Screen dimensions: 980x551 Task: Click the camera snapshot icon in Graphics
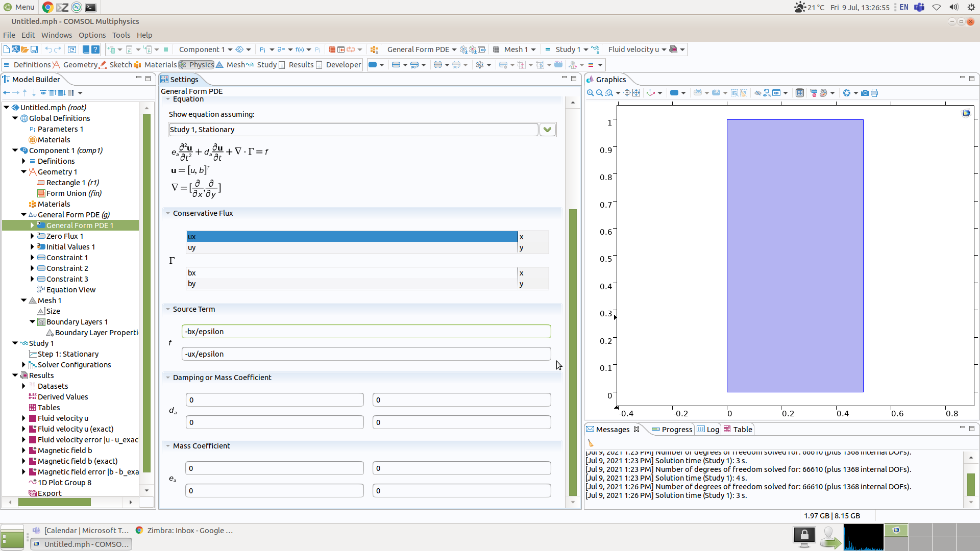[x=865, y=93]
